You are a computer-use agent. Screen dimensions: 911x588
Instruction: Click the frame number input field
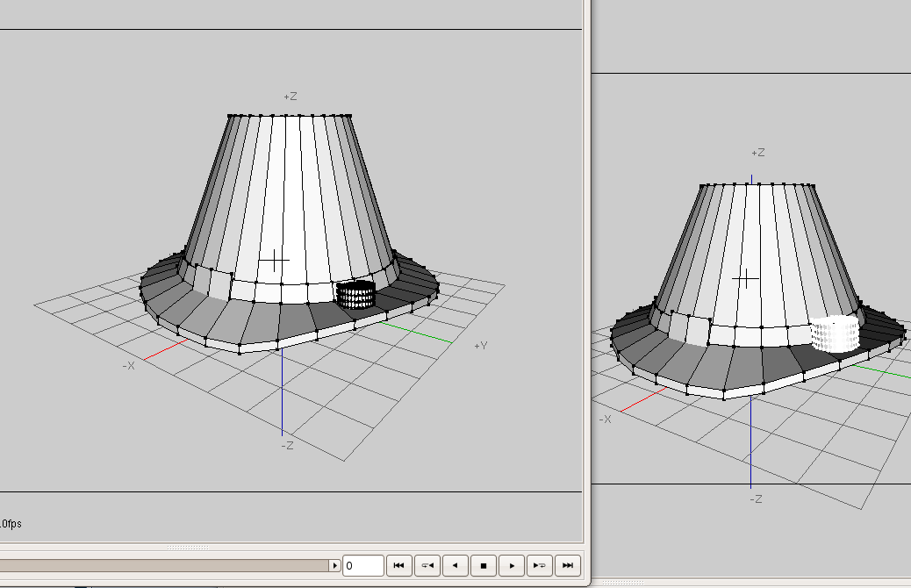[x=363, y=565]
